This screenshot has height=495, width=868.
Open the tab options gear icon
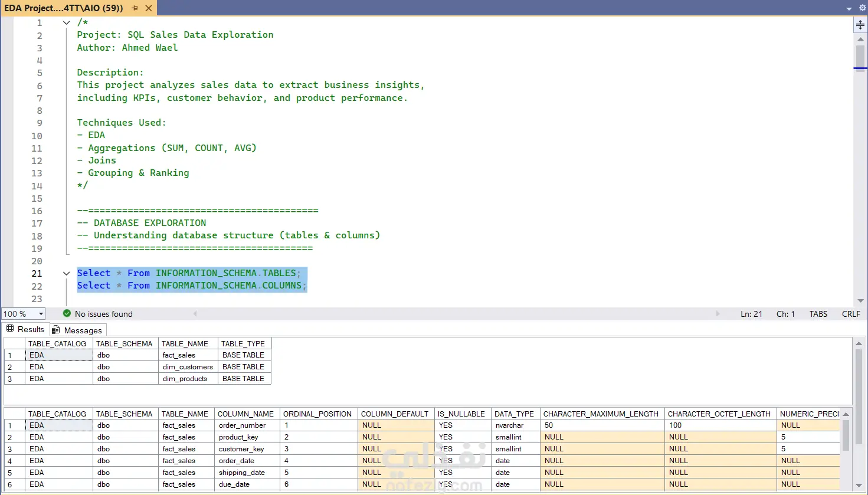pyautogui.click(x=862, y=8)
